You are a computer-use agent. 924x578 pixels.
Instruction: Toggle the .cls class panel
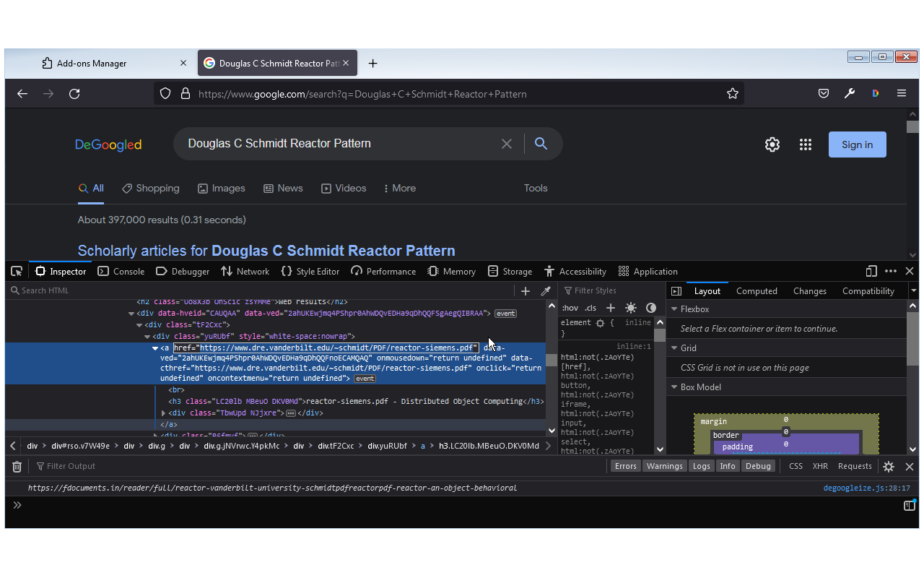pos(590,308)
